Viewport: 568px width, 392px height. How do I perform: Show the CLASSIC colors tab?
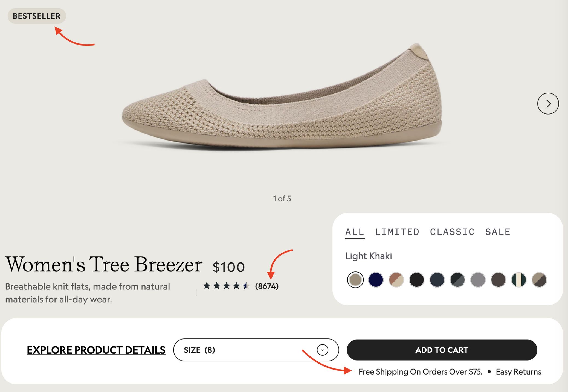pyautogui.click(x=452, y=232)
